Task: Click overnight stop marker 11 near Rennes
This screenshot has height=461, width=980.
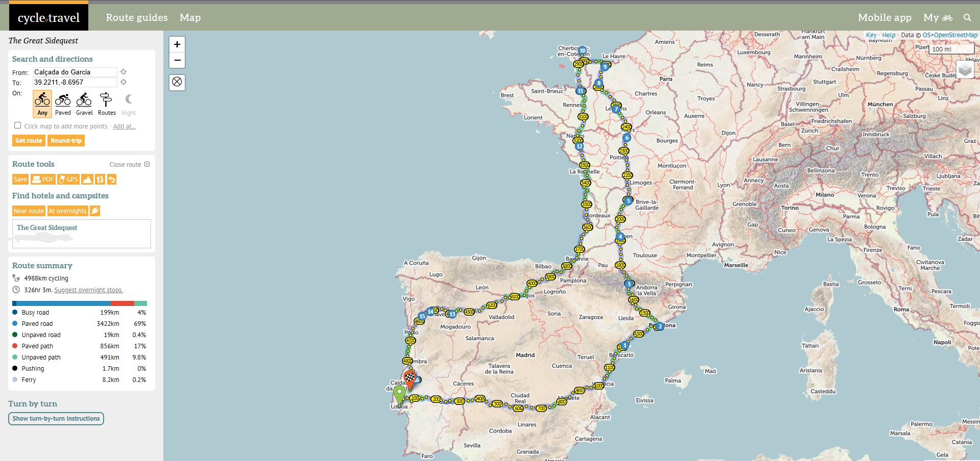Action: click(580, 91)
